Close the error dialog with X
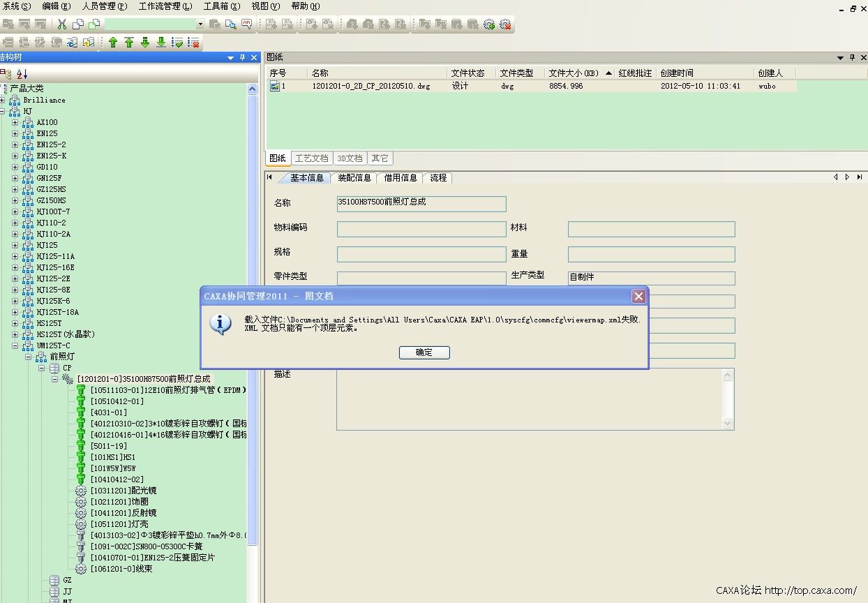 (x=638, y=296)
